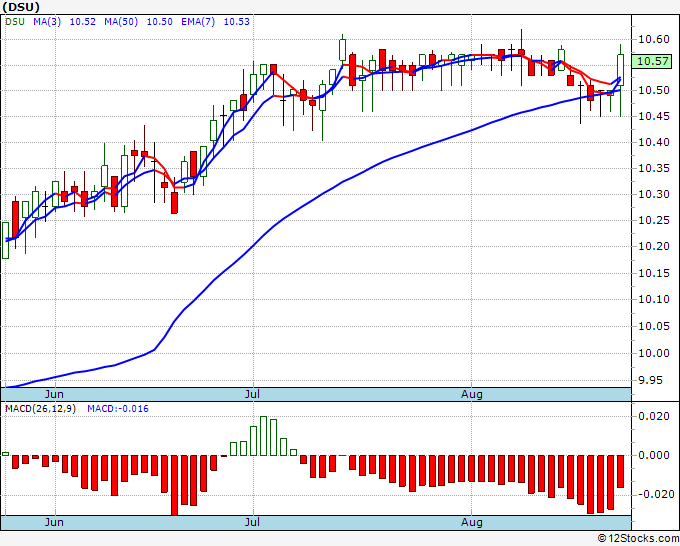The width and height of the screenshot is (680, 546).
Task: Click the 0.020 MACD axis label
Action: click(654, 416)
